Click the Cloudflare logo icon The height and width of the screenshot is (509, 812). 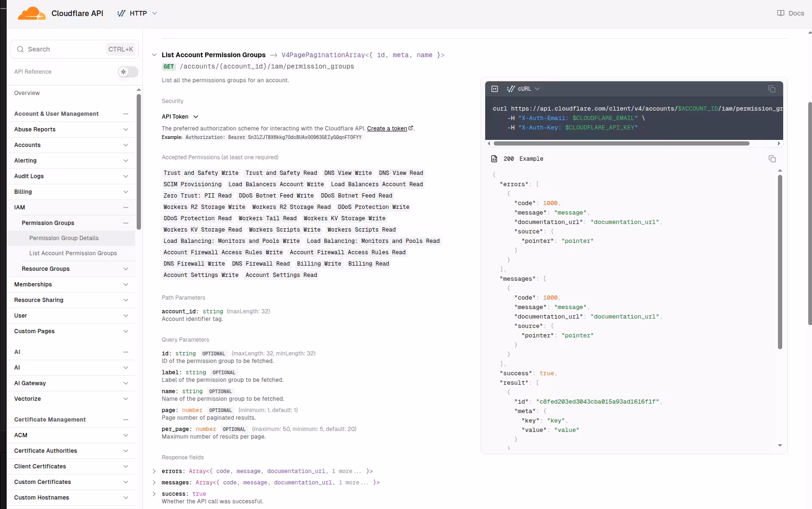tap(31, 13)
